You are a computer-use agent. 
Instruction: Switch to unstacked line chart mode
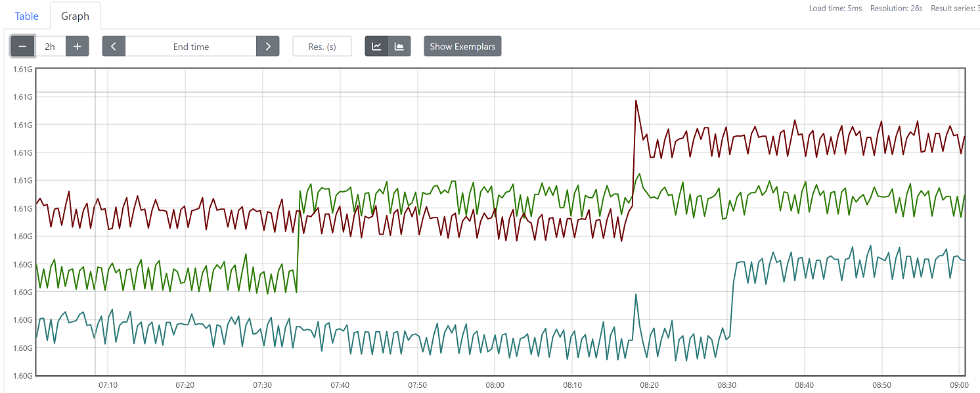click(376, 47)
